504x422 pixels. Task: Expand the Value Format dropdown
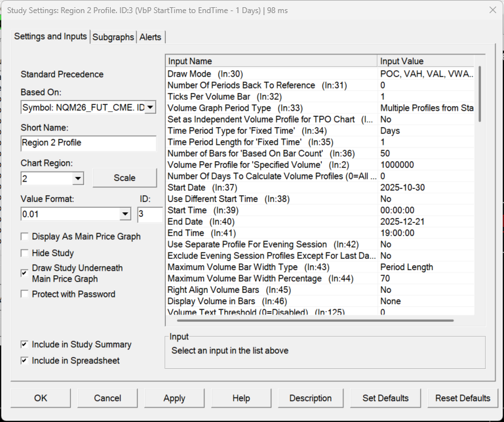click(125, 214)
